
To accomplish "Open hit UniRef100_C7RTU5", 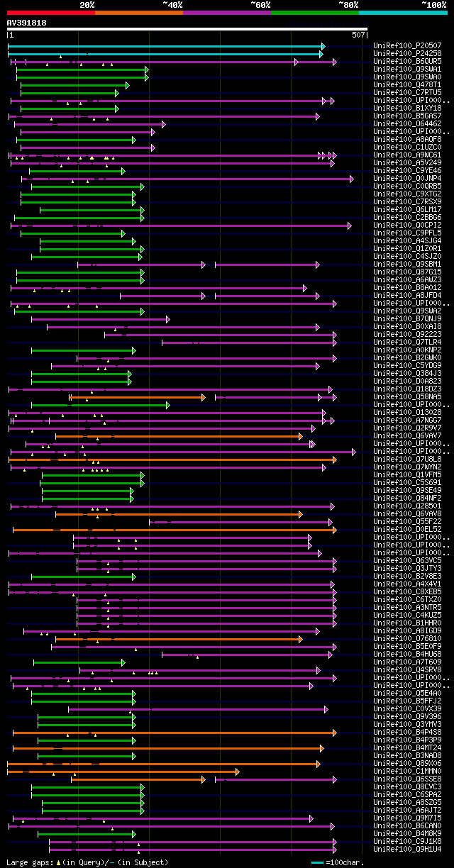I will [407, 92].
